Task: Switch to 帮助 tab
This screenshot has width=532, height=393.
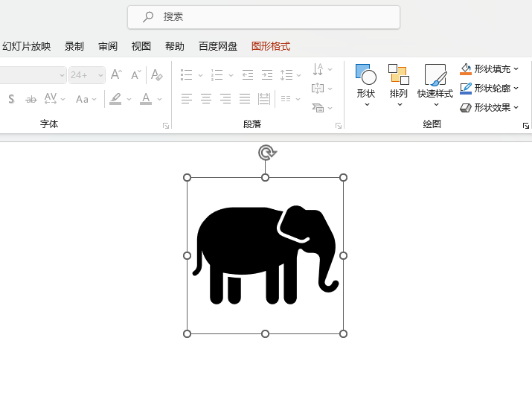Action: coord(174,46)
